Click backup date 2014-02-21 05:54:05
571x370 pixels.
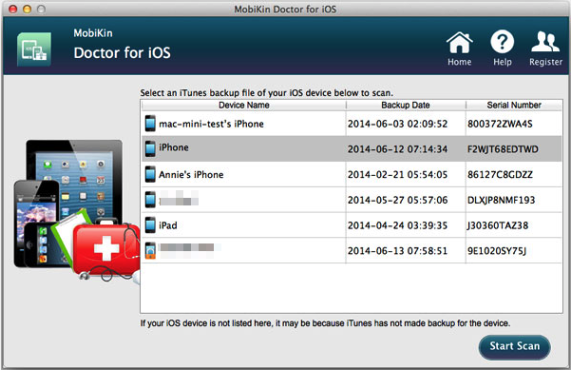397,174
